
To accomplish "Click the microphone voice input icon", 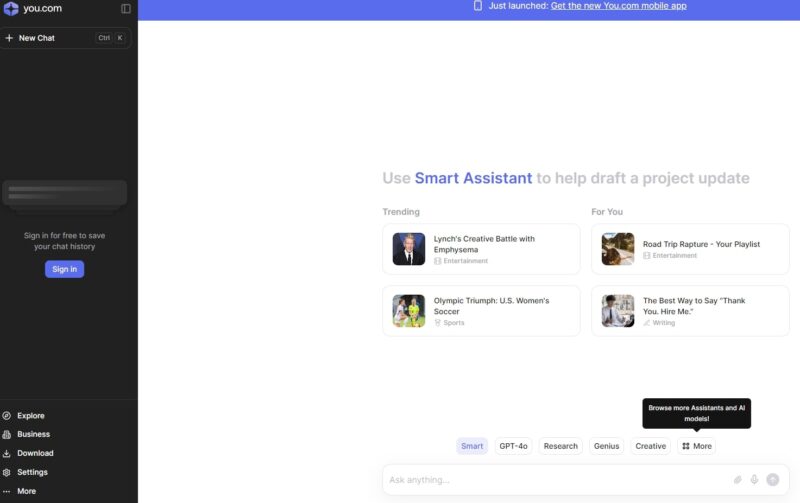I will tap(754, 480).
